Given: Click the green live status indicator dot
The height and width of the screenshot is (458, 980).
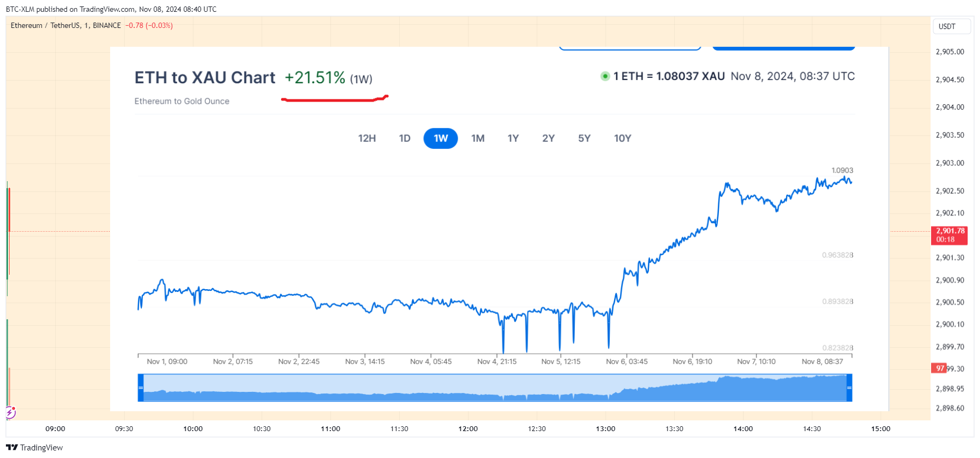Looking at the screenshot, I should pyautogui.click(x=605, y=76).
